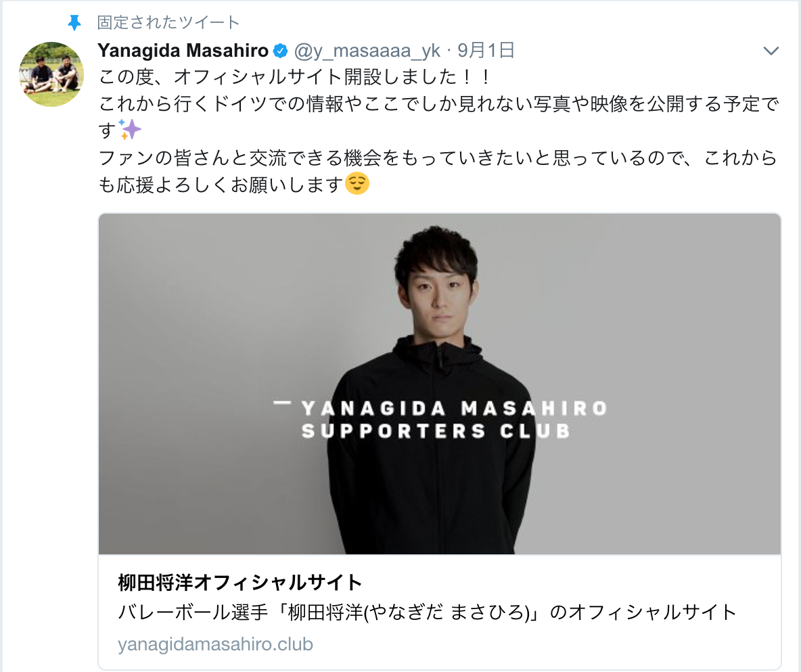Click the blue verified badge

coord(281,51)
